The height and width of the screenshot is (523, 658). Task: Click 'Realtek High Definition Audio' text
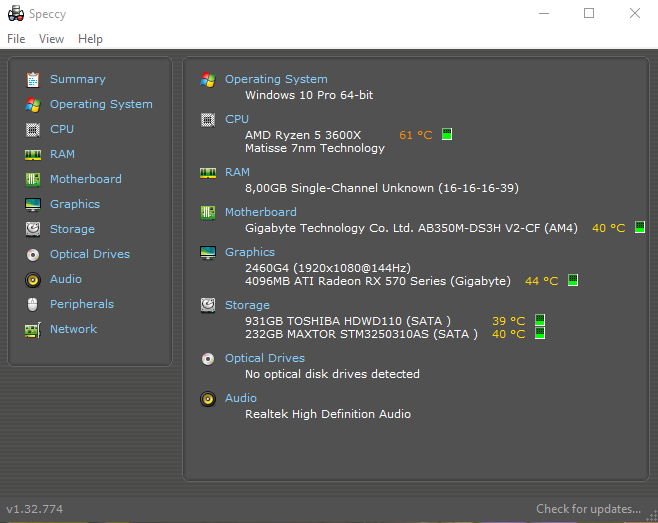[328, 414]
